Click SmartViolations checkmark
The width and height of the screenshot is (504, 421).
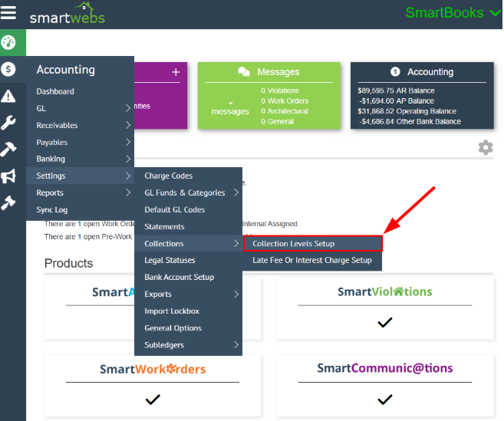pyautogui.click(x=385, y=322)
